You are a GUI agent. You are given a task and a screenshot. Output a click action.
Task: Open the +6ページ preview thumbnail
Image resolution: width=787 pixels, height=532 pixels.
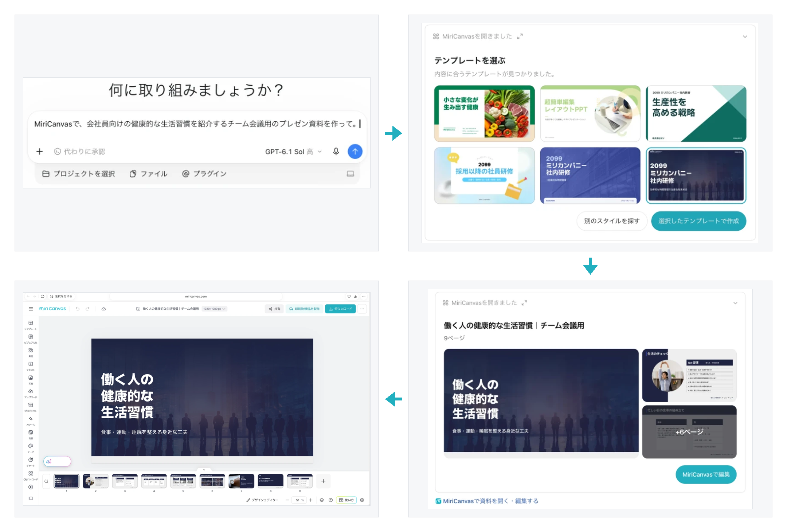pyautogui.click(x=689, y=432)
